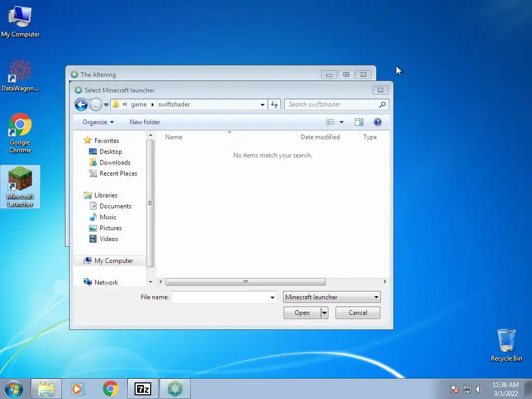The height and width of the screenshot is (399, 532).
Task: Open the Recycle Bin desktop icon
Action: [506, 345]
